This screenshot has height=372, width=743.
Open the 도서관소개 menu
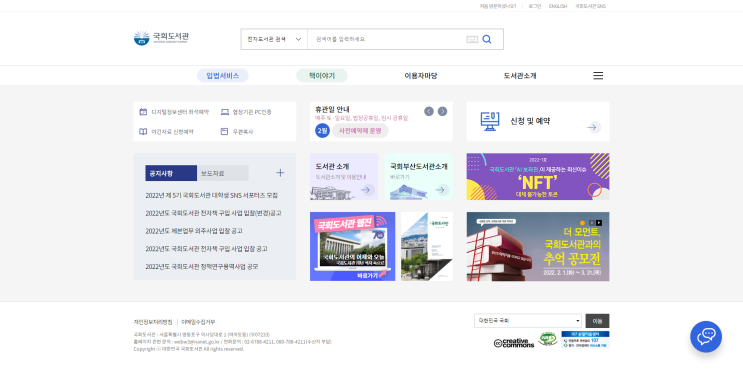(x=520, y=76)
